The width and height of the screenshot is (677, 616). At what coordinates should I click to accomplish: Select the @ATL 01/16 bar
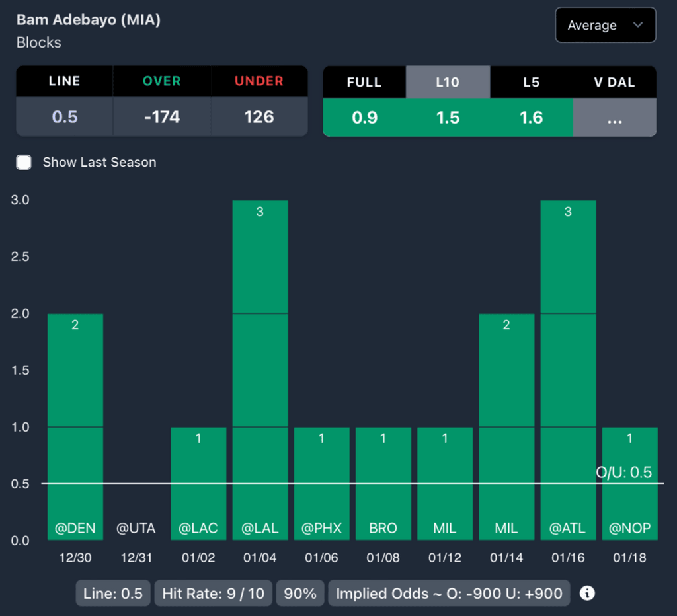pyautogui.click(x=568, y=370)
